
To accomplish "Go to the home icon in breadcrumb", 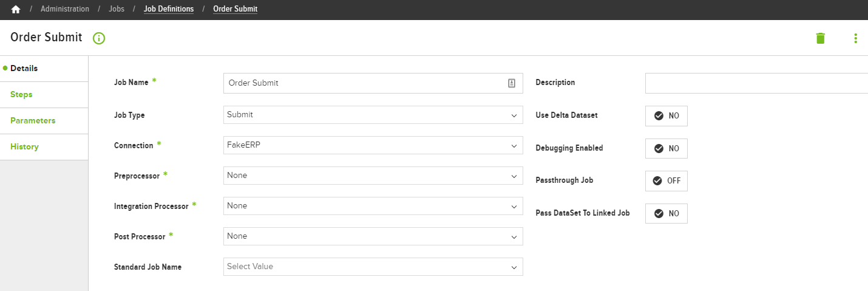I will (16, 9).
